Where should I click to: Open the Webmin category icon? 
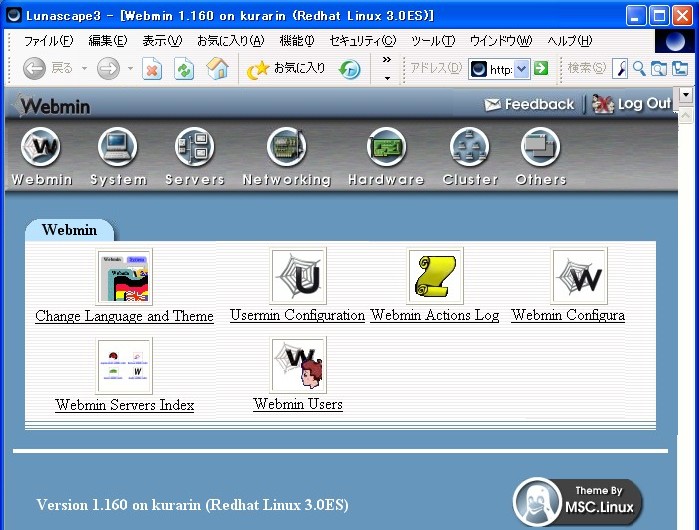click(x=41, y=147)
